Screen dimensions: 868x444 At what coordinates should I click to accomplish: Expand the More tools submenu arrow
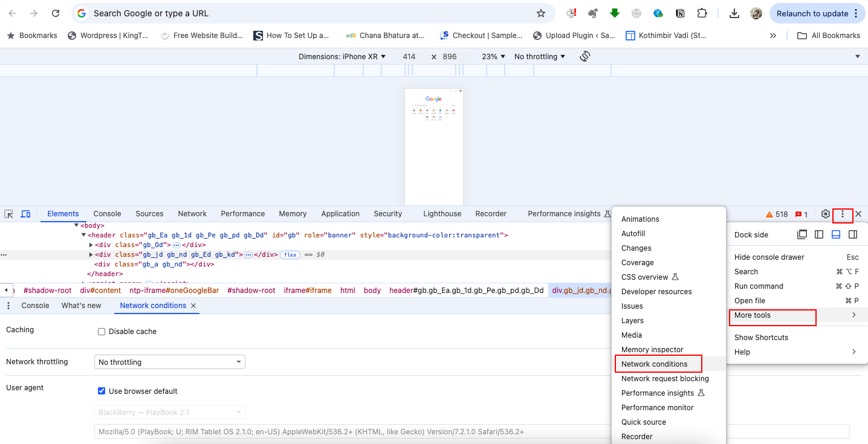tap(854, 315)
